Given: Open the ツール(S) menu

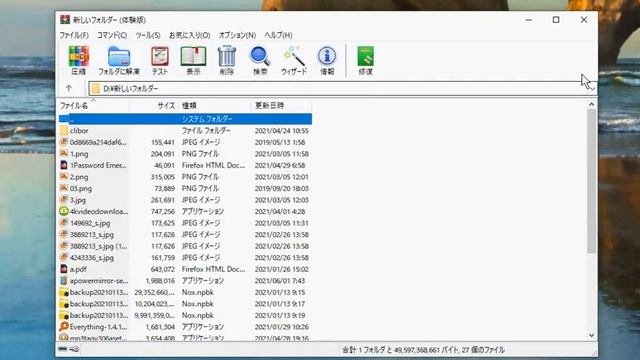Looking at the screenshot, I should (148, 35).
